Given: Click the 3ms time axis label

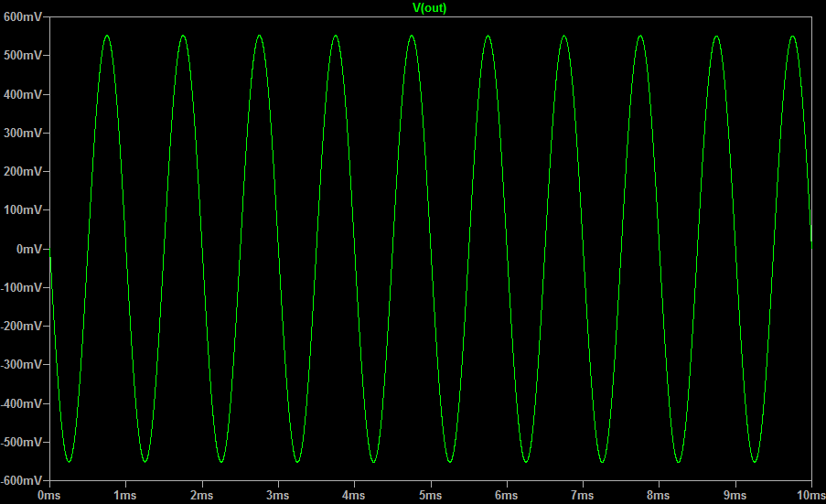Looking at the screenshot, I should [277, 496].
